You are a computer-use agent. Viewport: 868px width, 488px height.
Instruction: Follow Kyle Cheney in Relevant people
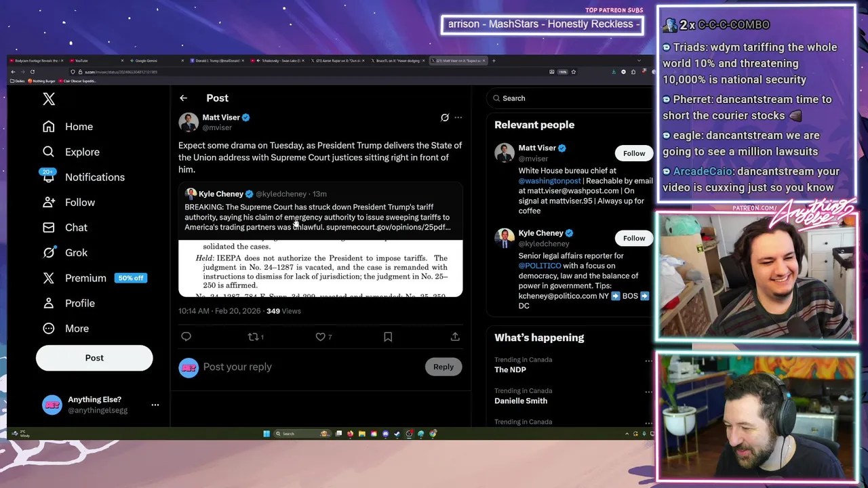634,238
